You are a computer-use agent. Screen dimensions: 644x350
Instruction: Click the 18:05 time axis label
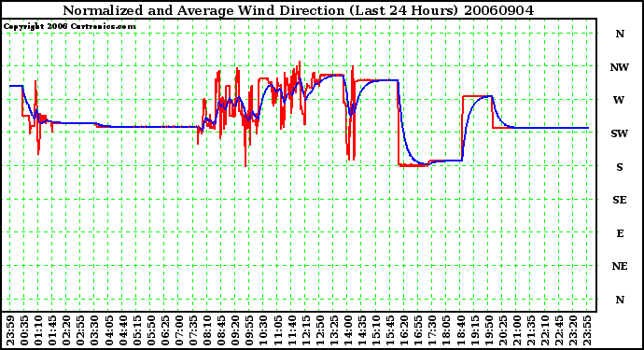[446, 330]
